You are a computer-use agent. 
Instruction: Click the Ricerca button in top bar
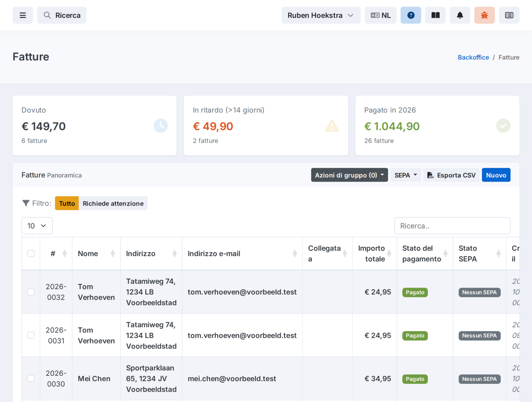[x=62, y=15]
